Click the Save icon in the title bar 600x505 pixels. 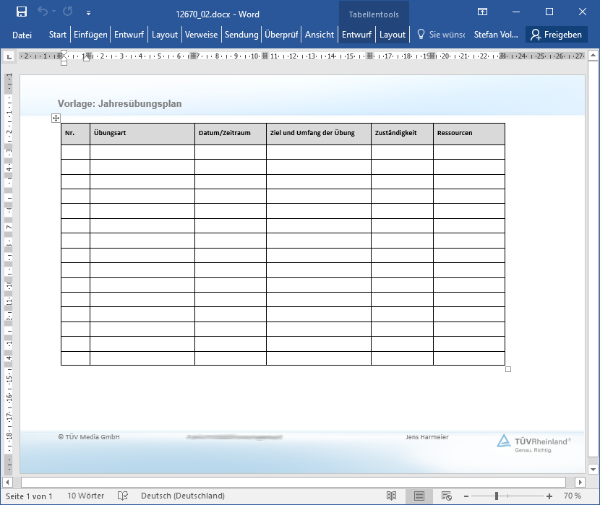tap(22, 12)
